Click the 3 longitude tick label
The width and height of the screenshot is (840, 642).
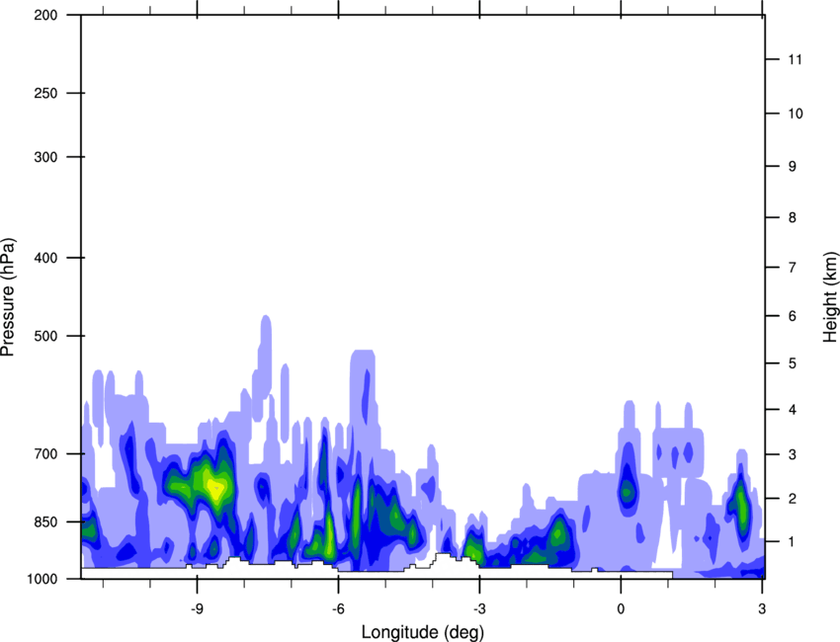tap(762, 608)
